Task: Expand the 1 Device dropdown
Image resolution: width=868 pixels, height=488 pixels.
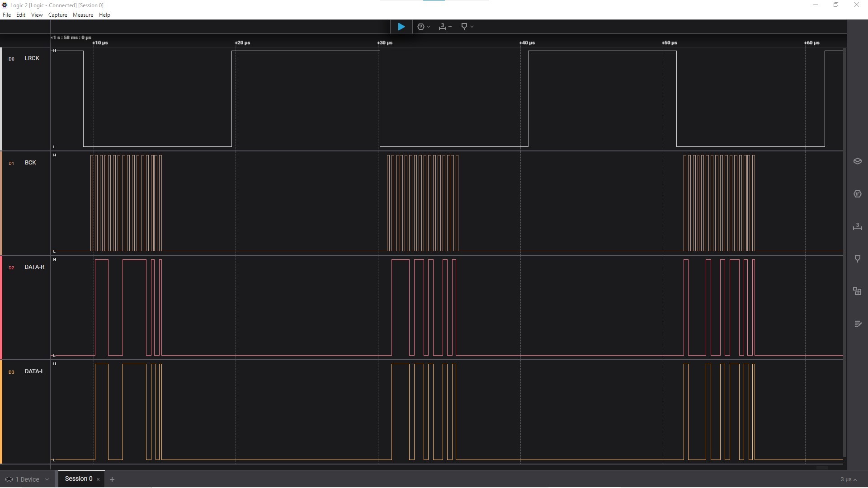Action: pyautogui.click(x=27, y=479)
